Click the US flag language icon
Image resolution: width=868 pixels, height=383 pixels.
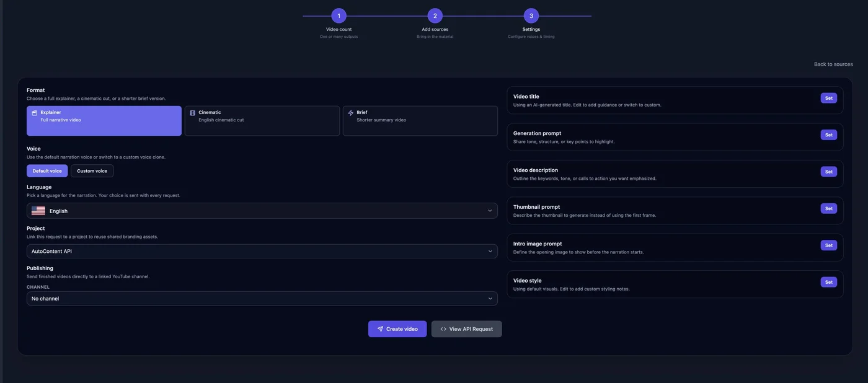click(38, 211)
